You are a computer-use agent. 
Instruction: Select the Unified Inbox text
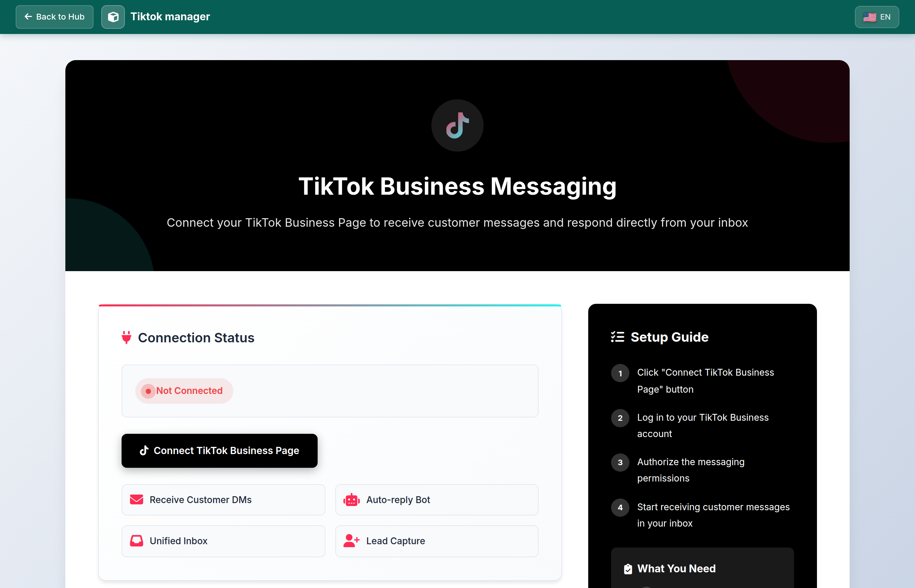[178, 541]
